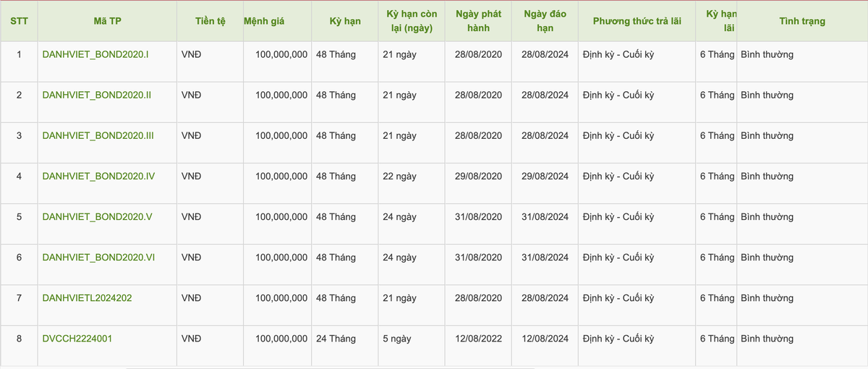The image size is (868, 369).
Task: Click the Tiền tệ column header
Action: pos(210,22)
